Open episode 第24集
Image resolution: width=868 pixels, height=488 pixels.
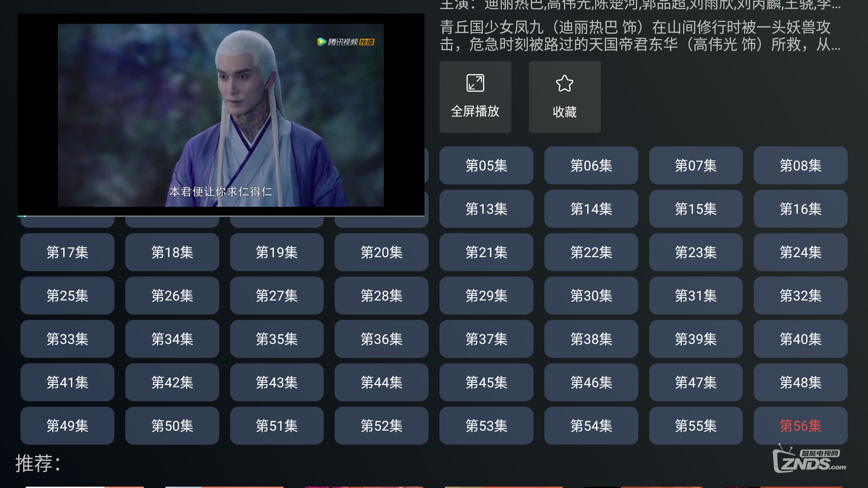[x=801, y=252]
